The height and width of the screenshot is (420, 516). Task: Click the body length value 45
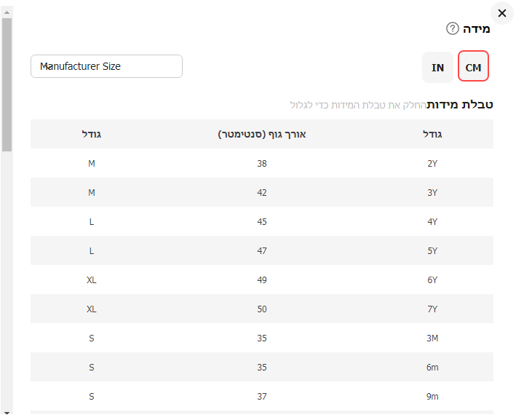pos(262,222)
